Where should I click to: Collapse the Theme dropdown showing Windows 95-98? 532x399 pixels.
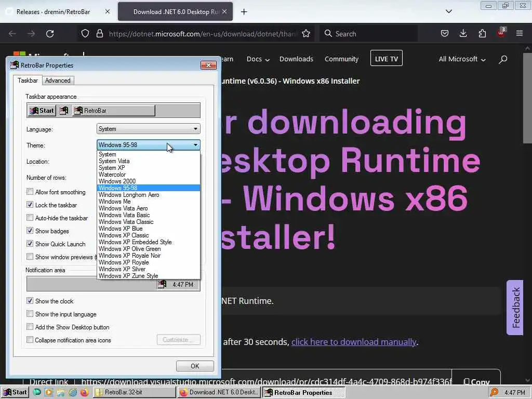click(148, 145)
